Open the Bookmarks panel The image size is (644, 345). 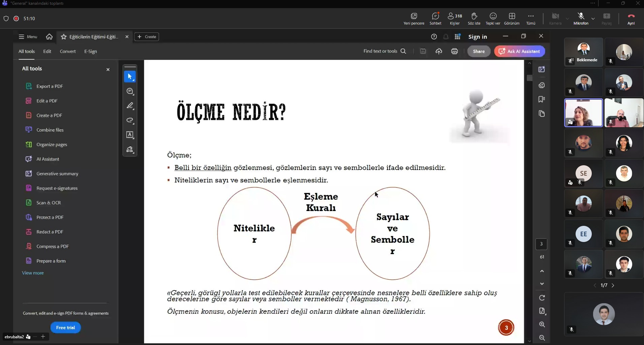click(542, 99)
